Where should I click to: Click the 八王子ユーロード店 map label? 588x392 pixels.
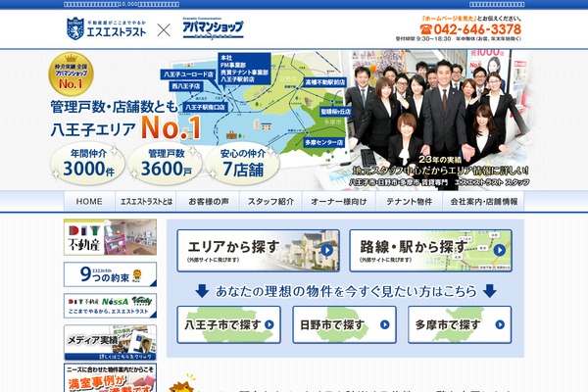188,74
